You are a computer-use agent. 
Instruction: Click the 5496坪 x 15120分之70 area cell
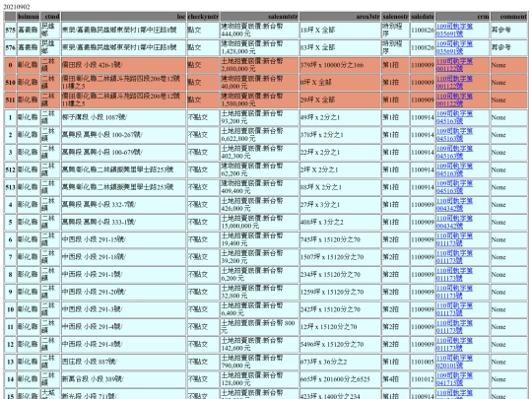(340, 345)
